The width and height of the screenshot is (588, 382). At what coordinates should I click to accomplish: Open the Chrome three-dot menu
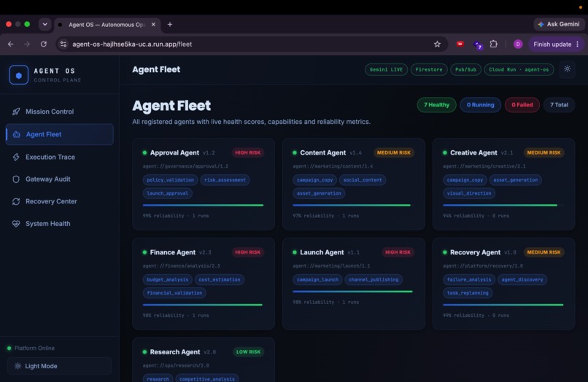coord(578,44)
